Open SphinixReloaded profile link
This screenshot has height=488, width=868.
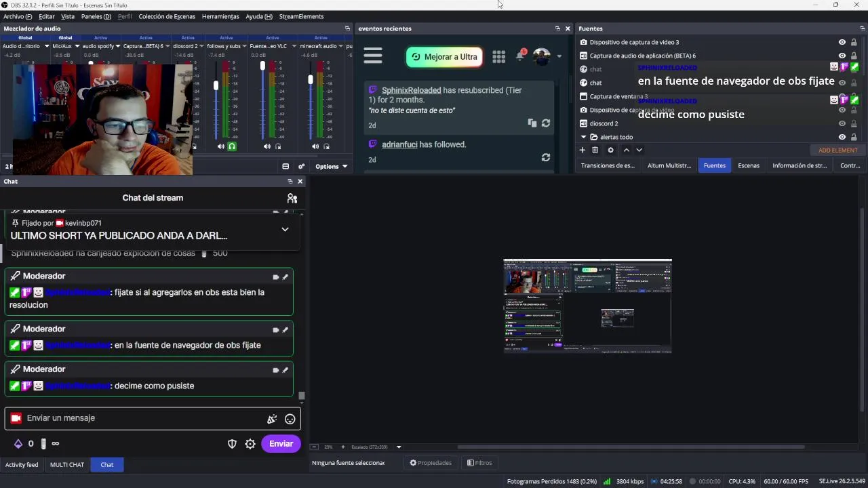[x=411, y=90]
